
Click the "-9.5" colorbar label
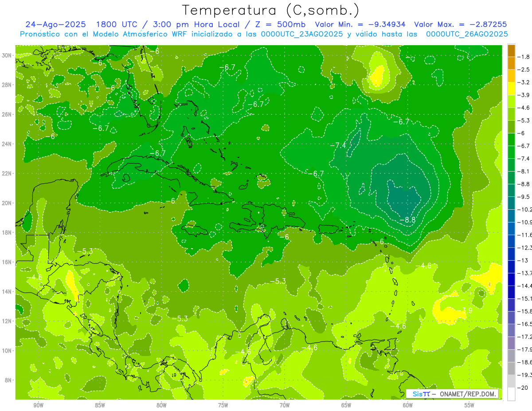click(x=524, y=197)
